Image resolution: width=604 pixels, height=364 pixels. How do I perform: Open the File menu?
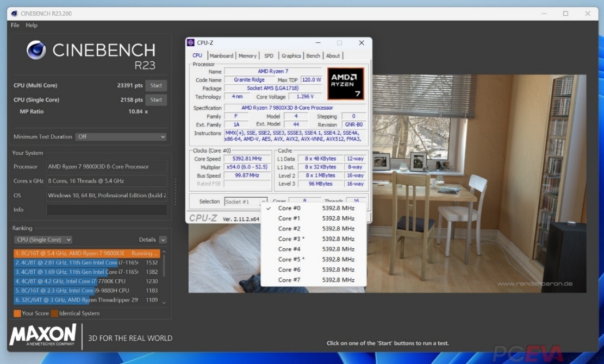[15, 25]
